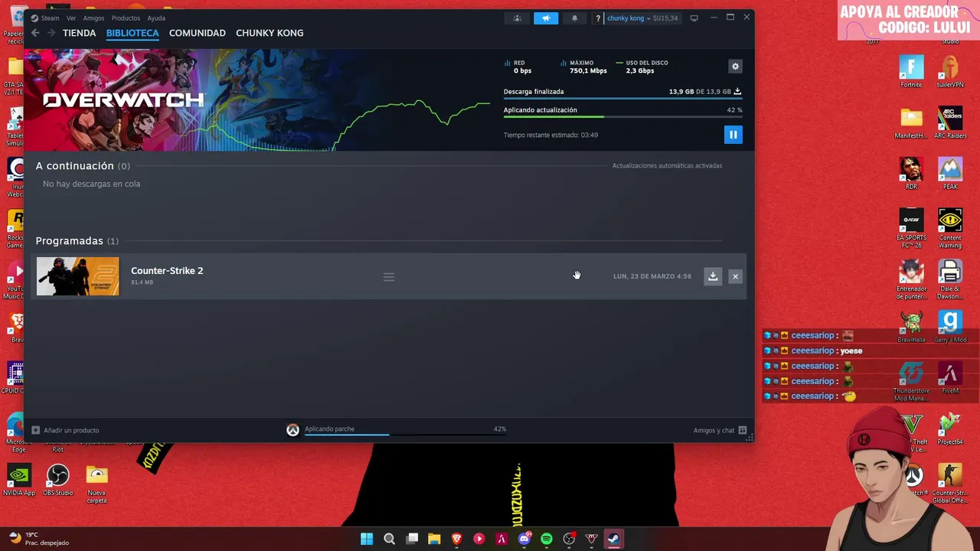
Task: Open EA SPORTS FC 26 desktop shortcut
Action: [x=911, y=228]
